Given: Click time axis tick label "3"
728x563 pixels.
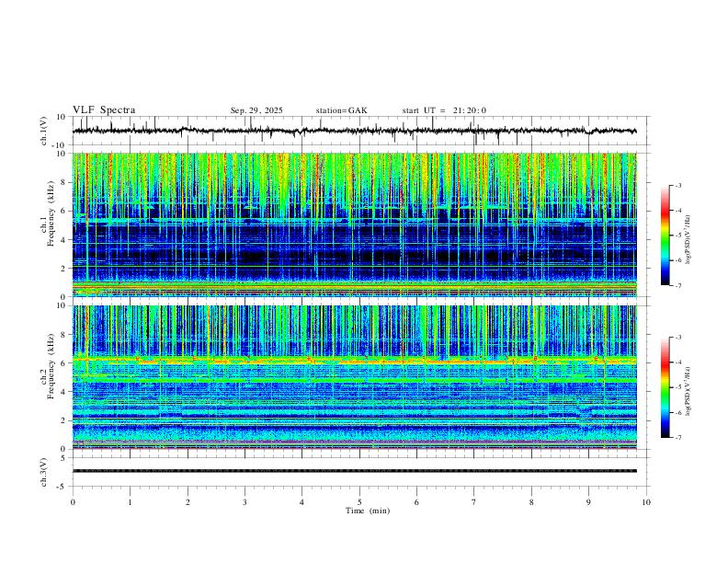Looking at the screenshot, I should pyautogui.click(x=245, y=502).
